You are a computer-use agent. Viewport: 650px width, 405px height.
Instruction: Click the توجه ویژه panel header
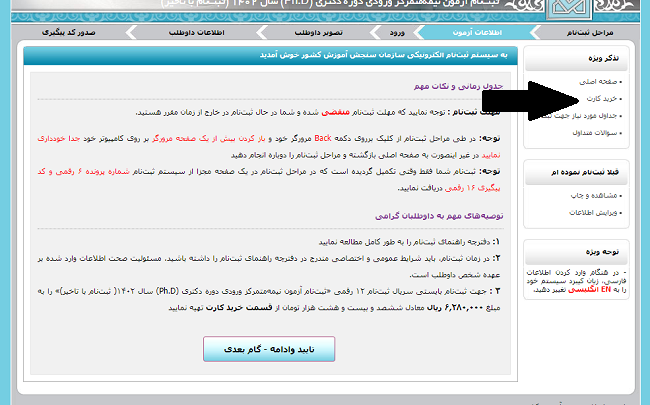pos(577,252)
